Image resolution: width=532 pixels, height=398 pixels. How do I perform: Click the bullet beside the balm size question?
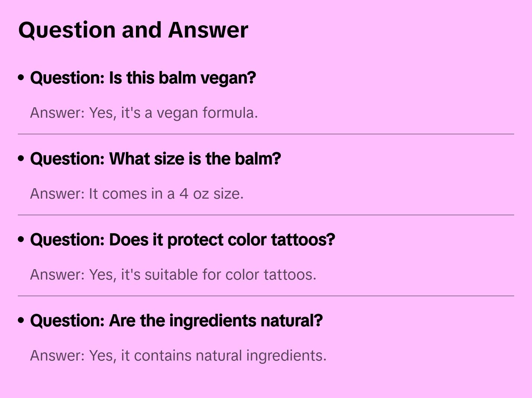click(21, 159)
